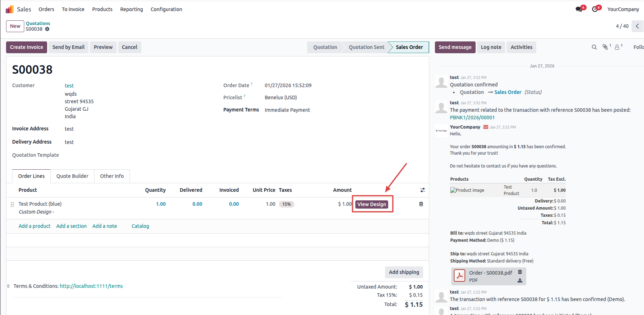Open the Configuration menu
This screenshot has height=315, width=644.
pos(166,9)
